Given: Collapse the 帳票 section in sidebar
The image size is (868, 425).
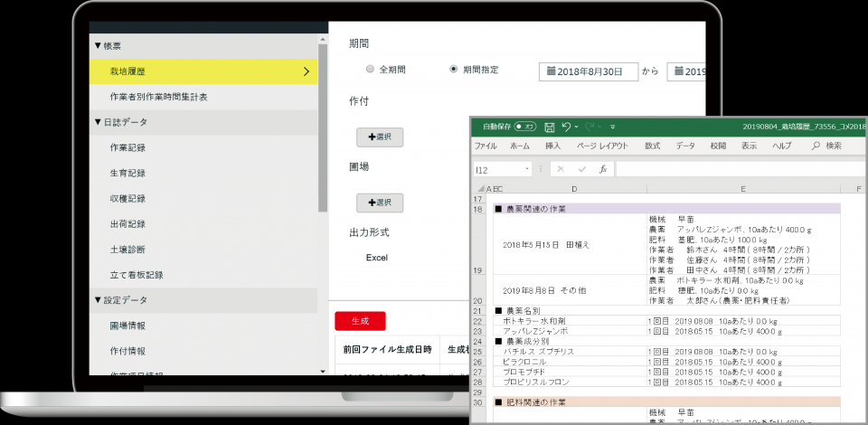Looking at the screenshot, I should point(99,45).
